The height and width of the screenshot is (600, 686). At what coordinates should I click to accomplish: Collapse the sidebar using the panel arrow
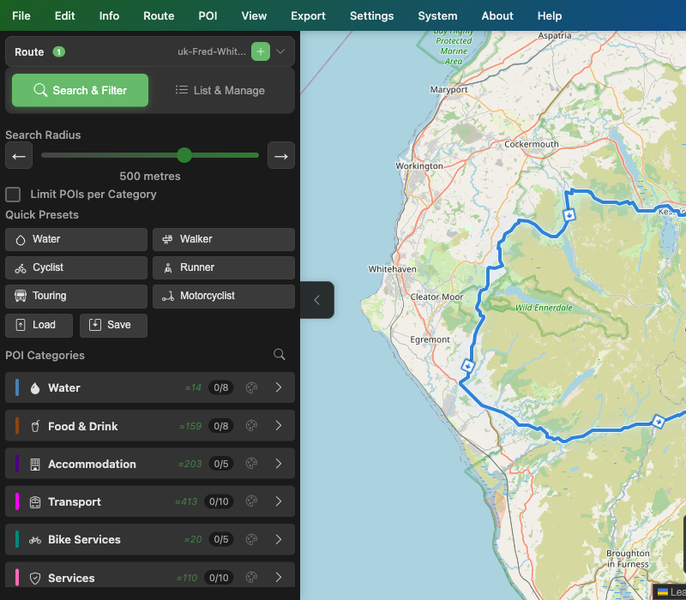click(317, 300)
